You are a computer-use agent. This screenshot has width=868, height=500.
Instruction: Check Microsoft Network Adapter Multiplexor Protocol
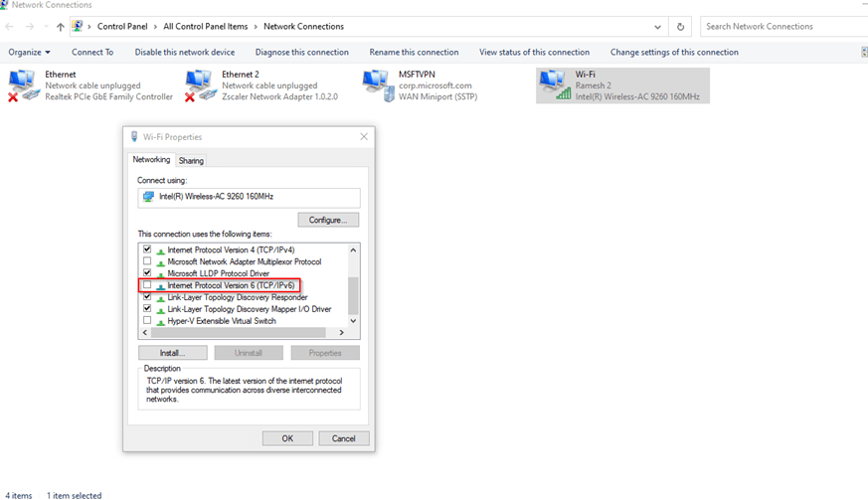click(147, 261)
